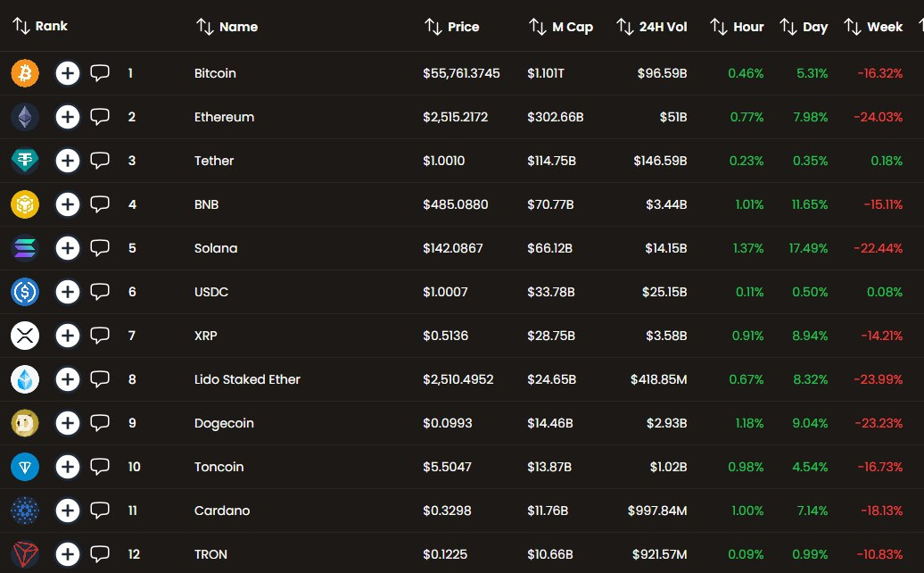The width and height of the screenshot is (924, 573).
Task: Open the Solana coin page
Action: 216,248
